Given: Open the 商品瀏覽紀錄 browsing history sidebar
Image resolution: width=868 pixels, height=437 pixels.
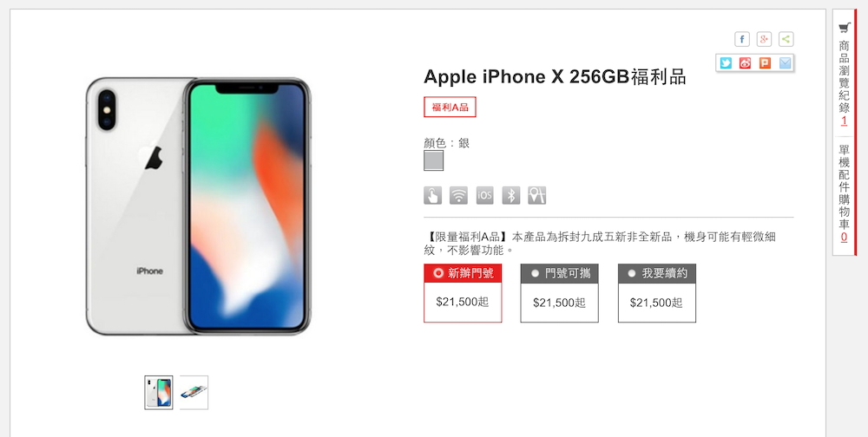Looking at the screenshot, I should (x=844, y=75).
